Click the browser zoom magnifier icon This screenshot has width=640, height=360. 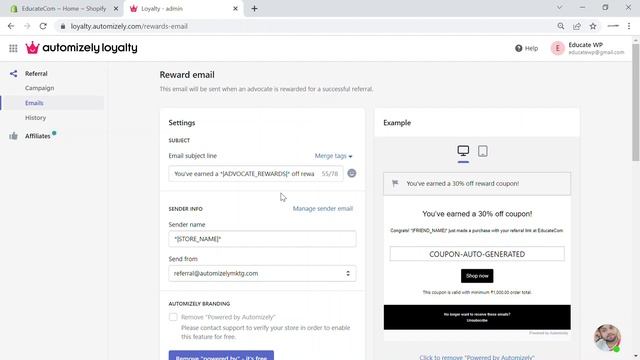coord(561,26)
